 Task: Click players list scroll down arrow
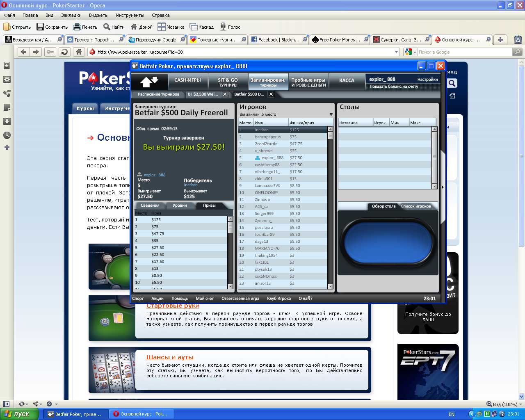330,286
